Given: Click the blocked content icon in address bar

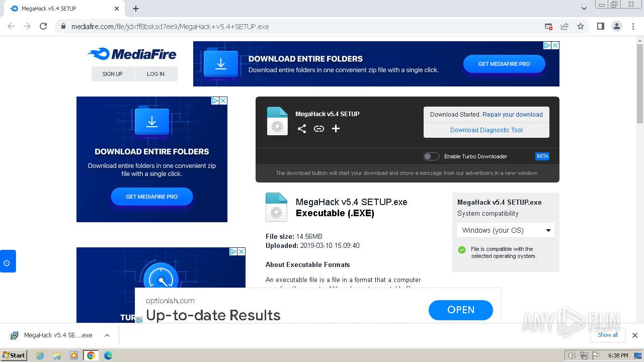Looking at the screenshot, I should [548, 26].
